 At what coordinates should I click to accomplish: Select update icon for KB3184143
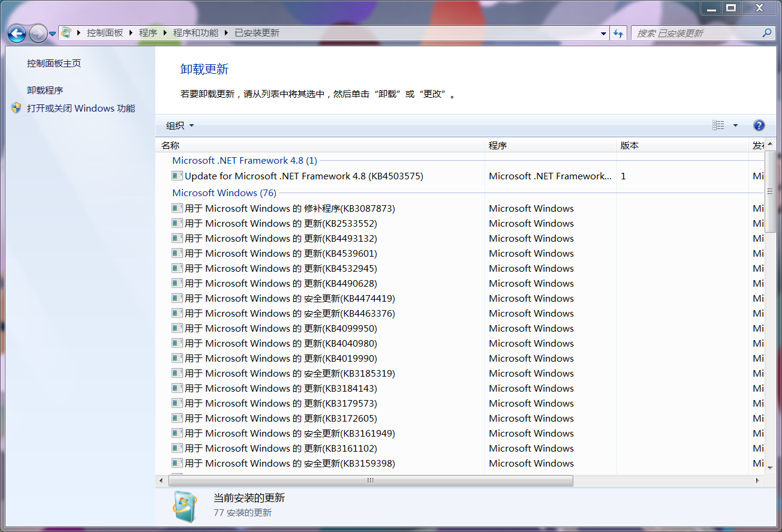coord(177,388)
